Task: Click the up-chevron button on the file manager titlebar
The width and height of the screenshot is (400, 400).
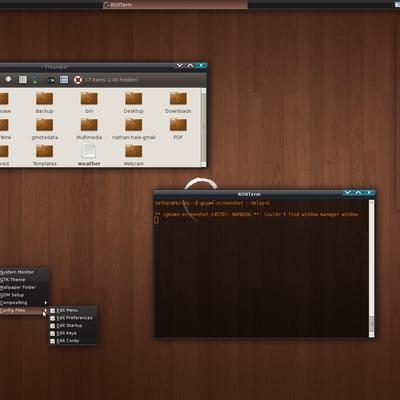Action: coord(190,66)
